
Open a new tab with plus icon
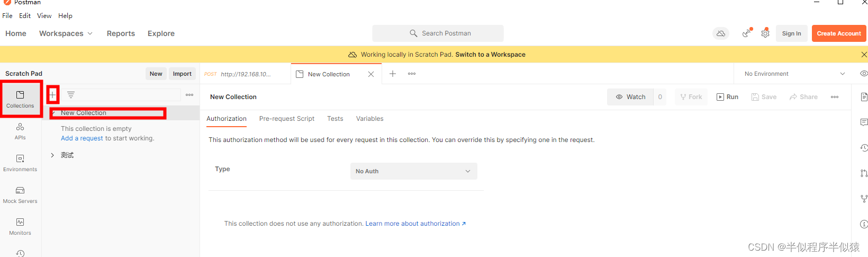(393, 74)
